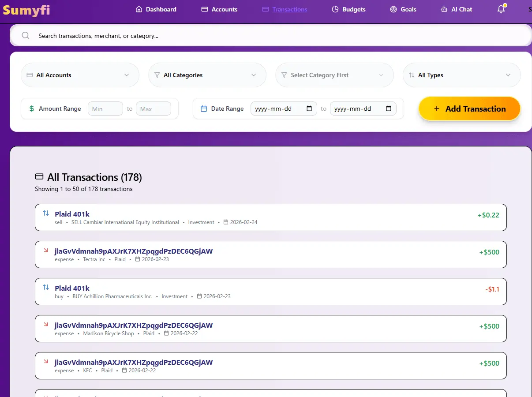532x397 pixels.
Task: Navigate to the Goals page
Action: (403, 9)
